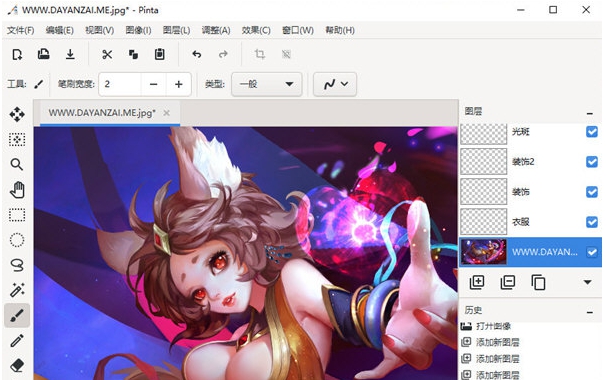This screenshot has width=606, height=380.
Task: Close the WWW.DAYANZAI.ME.jpg tab
Action: click(167, 113)
